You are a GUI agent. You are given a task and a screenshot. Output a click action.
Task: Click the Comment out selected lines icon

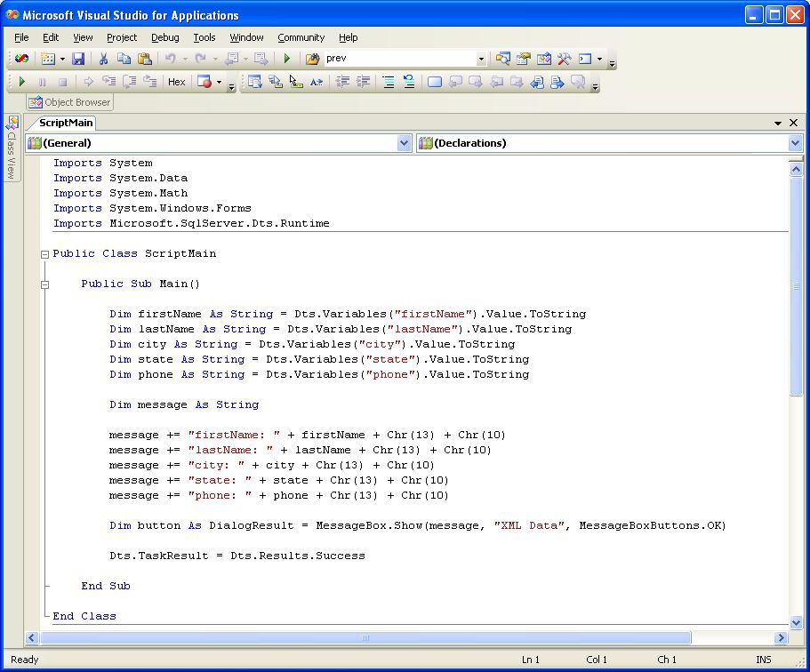(x=389, y=82)
